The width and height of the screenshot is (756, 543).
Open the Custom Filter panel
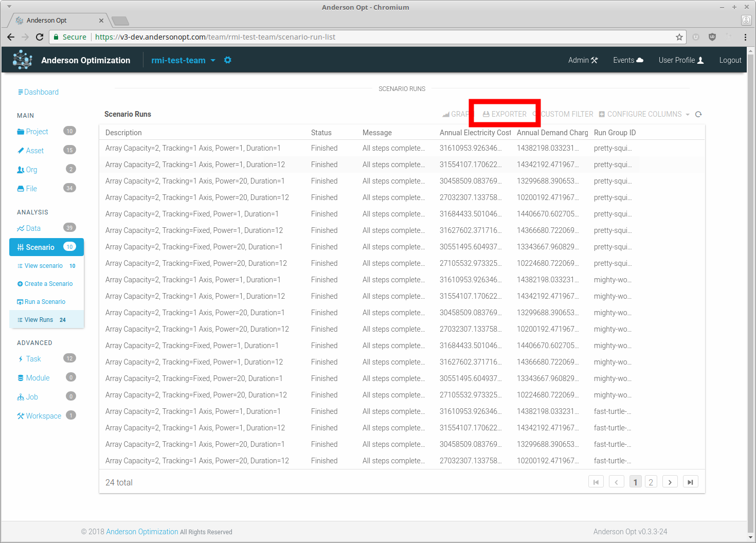tap(566, 114)
